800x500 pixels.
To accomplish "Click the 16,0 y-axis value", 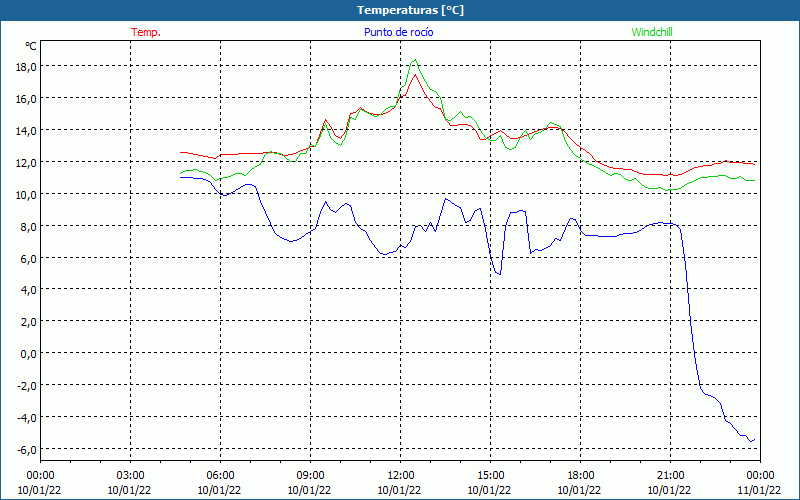I will (x=26, y=98).
